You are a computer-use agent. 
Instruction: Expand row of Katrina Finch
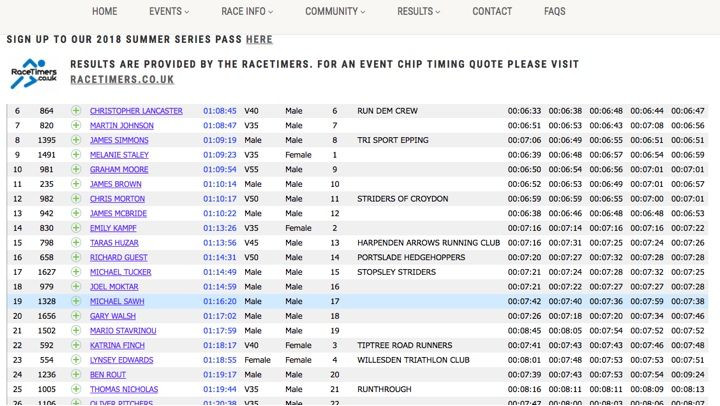76,345
